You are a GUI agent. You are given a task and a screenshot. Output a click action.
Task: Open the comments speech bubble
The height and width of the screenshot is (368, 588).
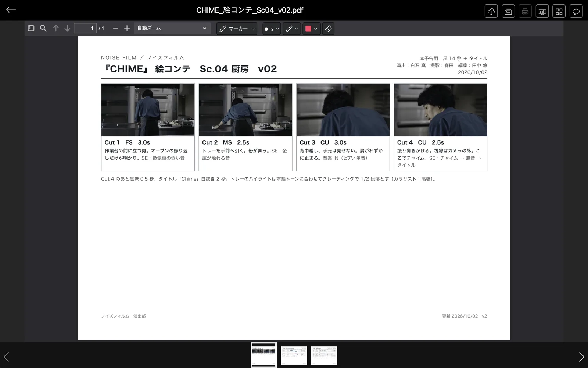[x=576, y=11]
